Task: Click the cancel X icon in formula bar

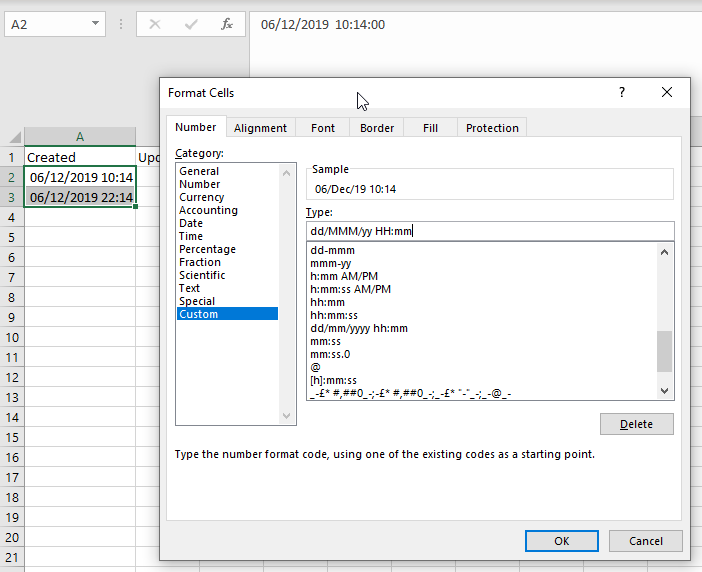Action: [155, 24]
